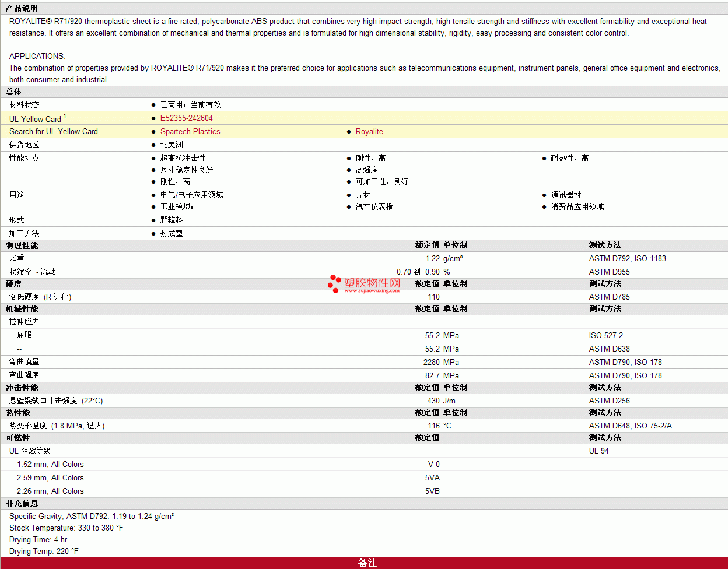Click the ASTM D256 test method

tap(609, 401)
